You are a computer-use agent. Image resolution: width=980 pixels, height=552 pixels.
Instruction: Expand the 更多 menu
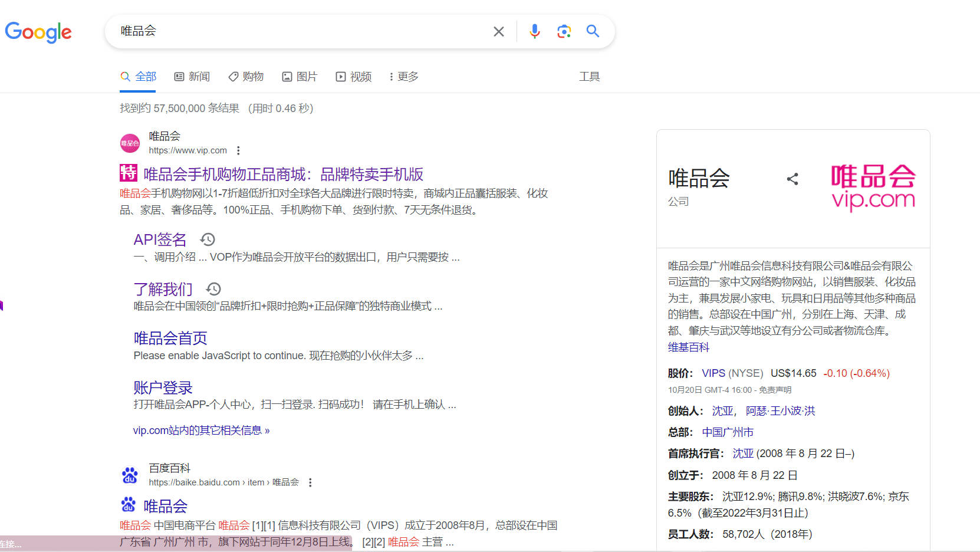404,77
